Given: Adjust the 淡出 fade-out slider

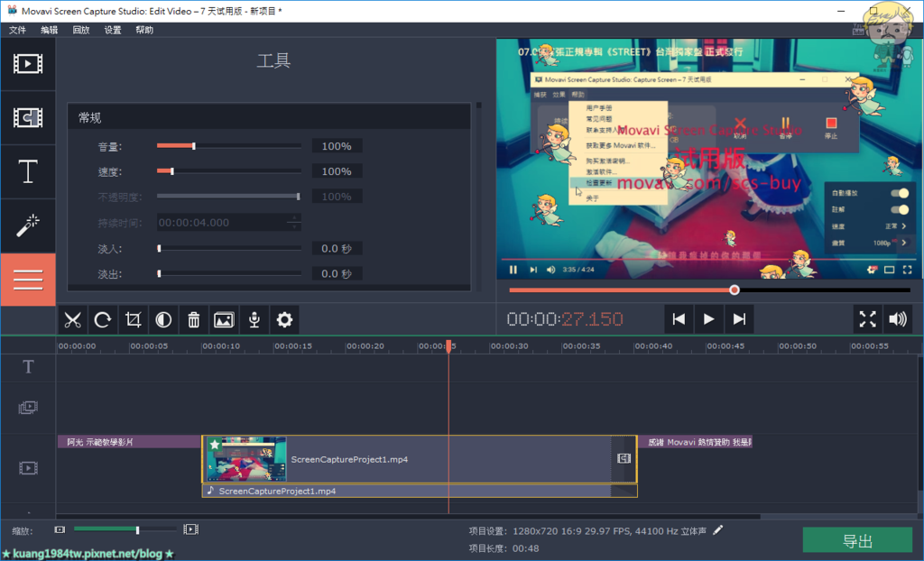Looking at the screenshot, I should (228, 273).
